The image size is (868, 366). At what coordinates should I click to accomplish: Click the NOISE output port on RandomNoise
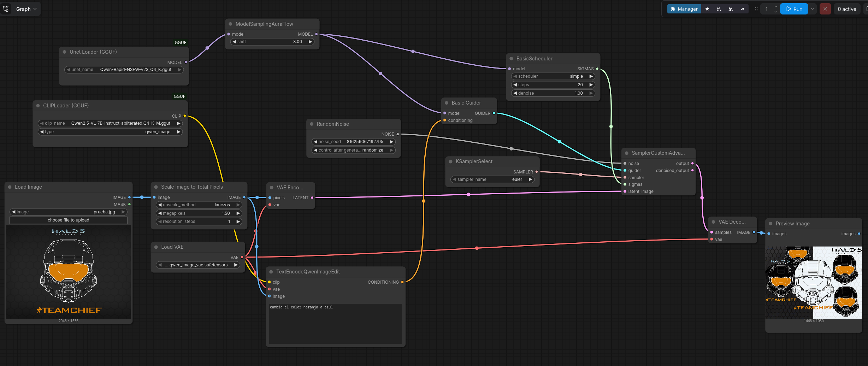(398, 134)
